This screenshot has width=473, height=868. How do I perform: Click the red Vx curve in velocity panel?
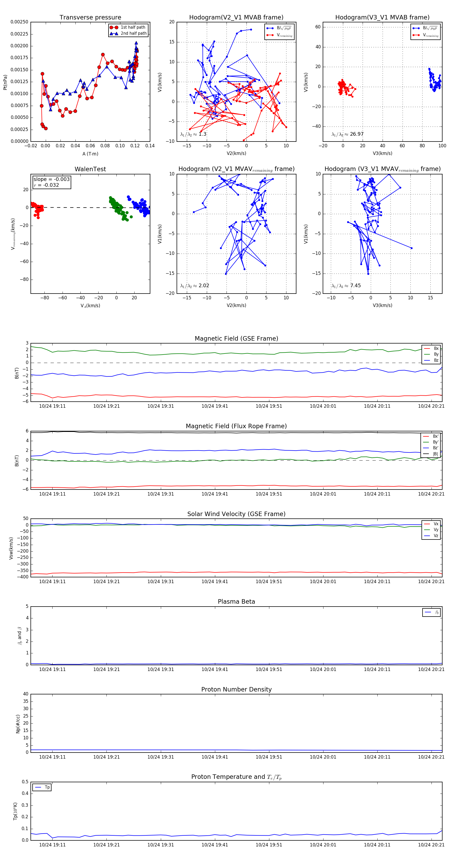236,572
